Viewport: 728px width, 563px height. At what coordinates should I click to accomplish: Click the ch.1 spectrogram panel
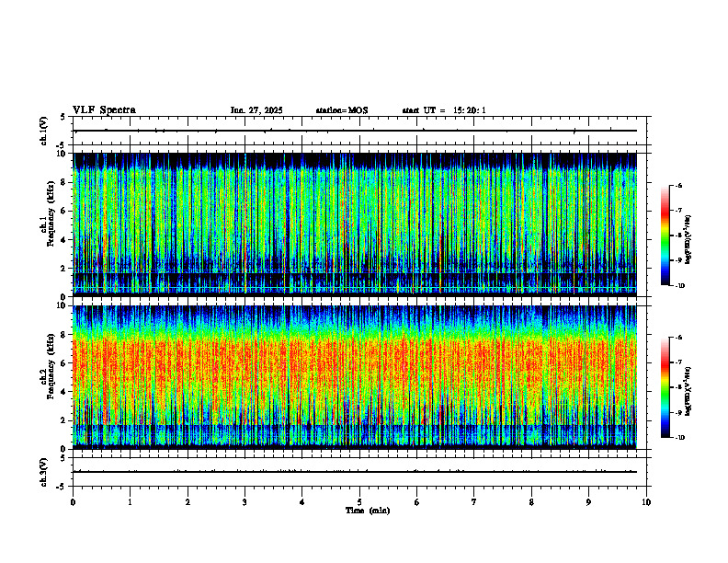pyautogui.click(x=355, y=224)
